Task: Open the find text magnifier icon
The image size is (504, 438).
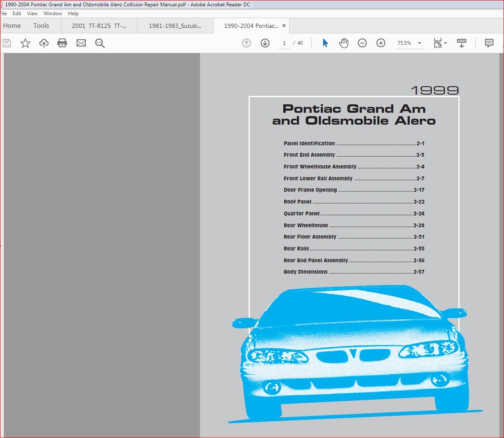Action: coord(100,44)
